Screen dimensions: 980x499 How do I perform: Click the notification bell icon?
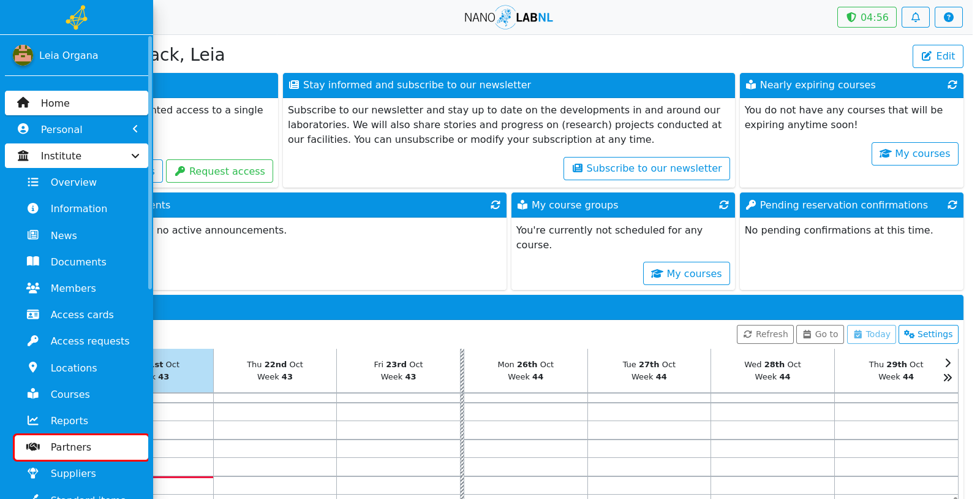point(915,17)
